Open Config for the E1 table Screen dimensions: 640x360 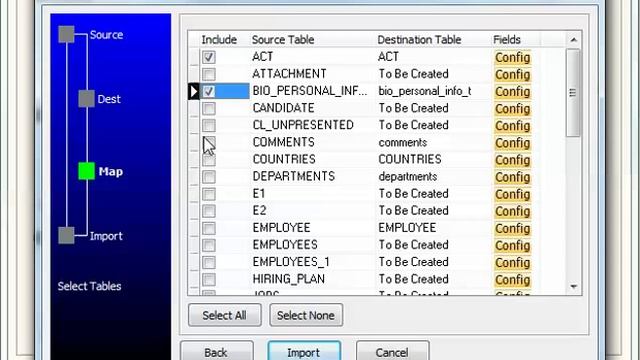point(513,195)
